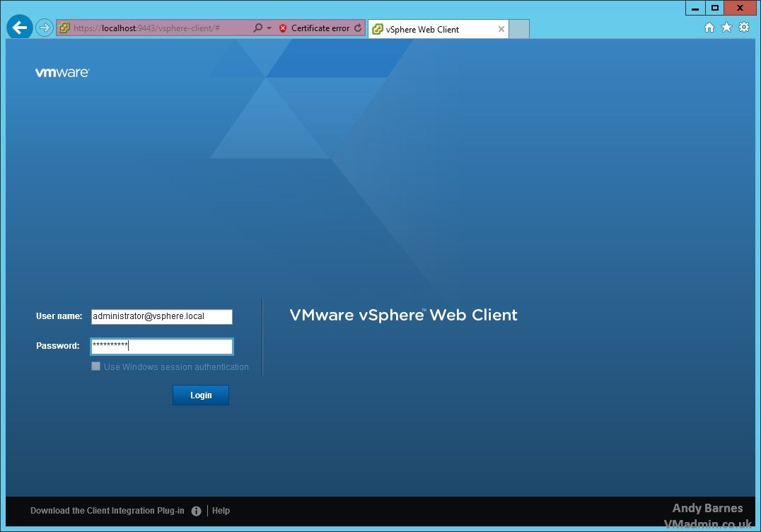Image resolution: width=761 pixels, height=532 pixels.
Task: Select the vSphere Web Client tab
Action: (x=431, y=30)
